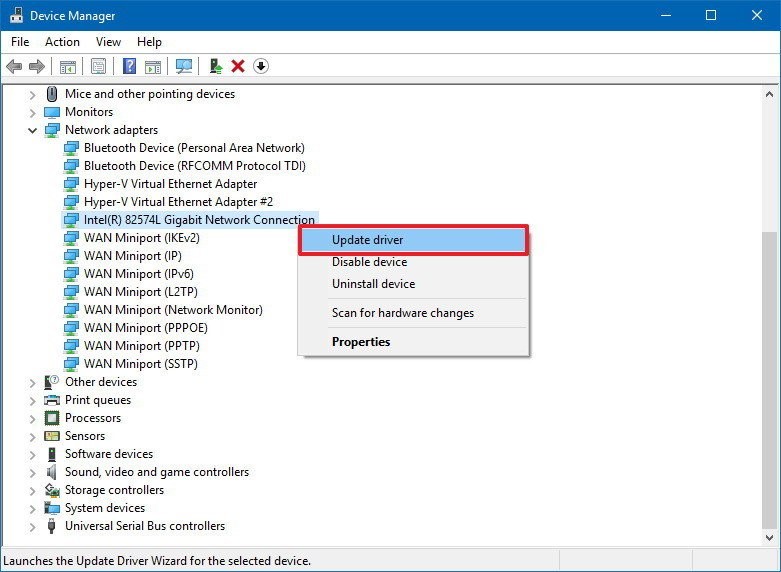This screenshot has width=781, height=572.
Task: Expand the Monitors category
Action: (33, 112)
